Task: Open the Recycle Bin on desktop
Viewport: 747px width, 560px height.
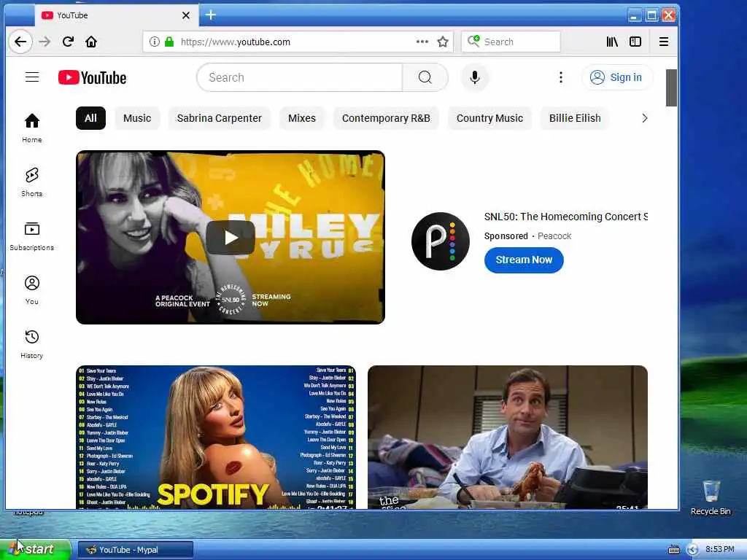Action: tap(711, 498)
